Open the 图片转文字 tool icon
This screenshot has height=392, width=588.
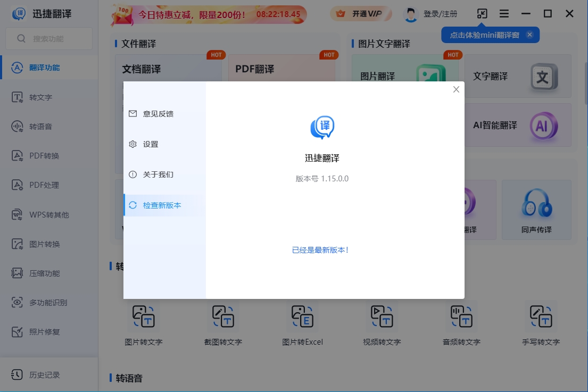(x=144, y=316)
